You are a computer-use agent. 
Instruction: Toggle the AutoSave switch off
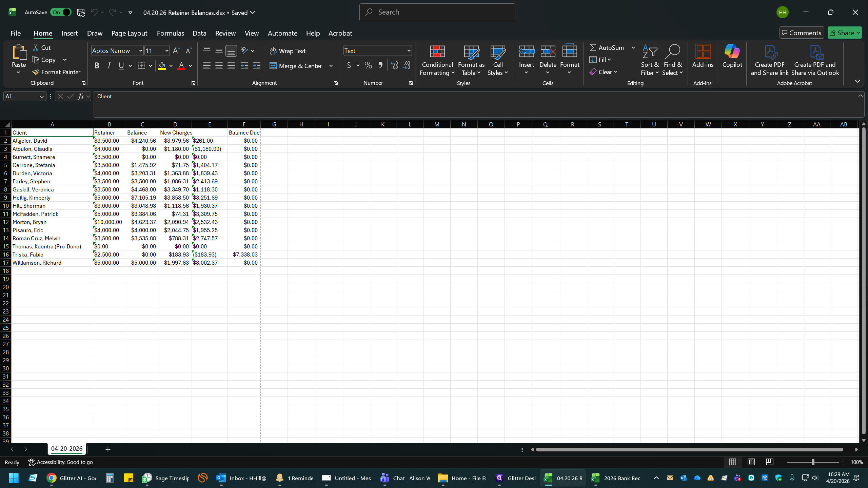61,13
